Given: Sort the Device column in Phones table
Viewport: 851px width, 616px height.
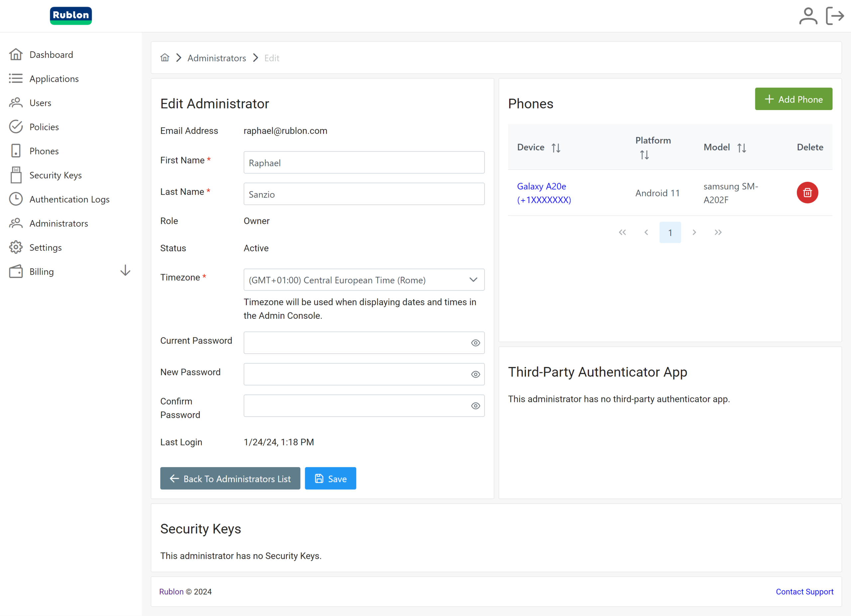Looking at the screenshot, I should pos(556,148).
